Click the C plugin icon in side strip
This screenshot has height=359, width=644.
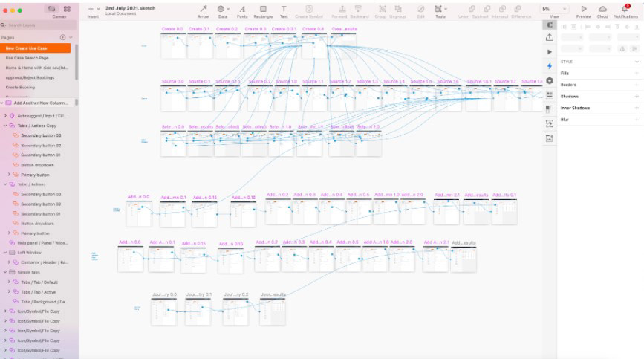550,25
